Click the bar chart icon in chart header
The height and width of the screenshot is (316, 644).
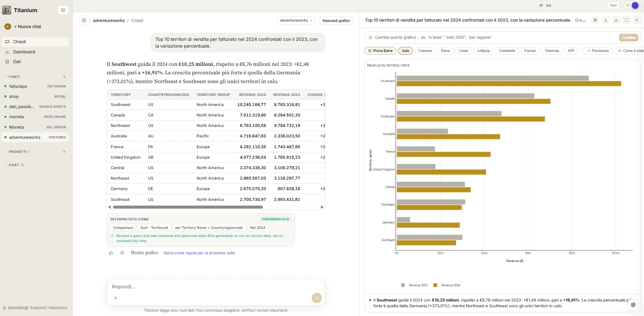[x=616, y=20]
